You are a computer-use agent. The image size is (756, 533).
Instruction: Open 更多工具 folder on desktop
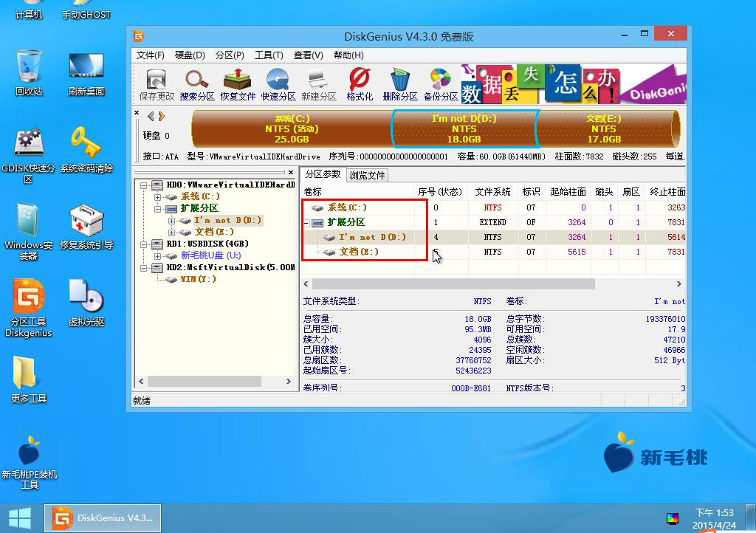click(29, 379)
